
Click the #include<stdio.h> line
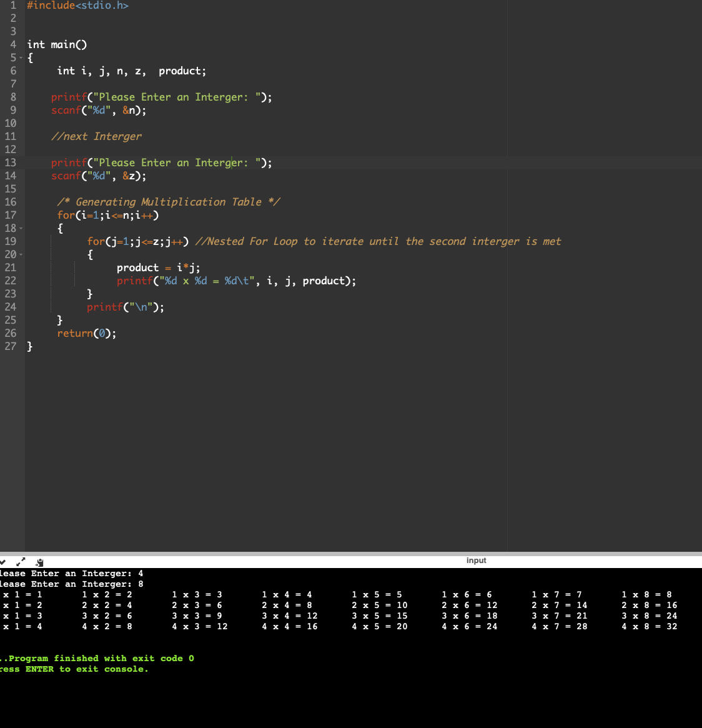77,6
